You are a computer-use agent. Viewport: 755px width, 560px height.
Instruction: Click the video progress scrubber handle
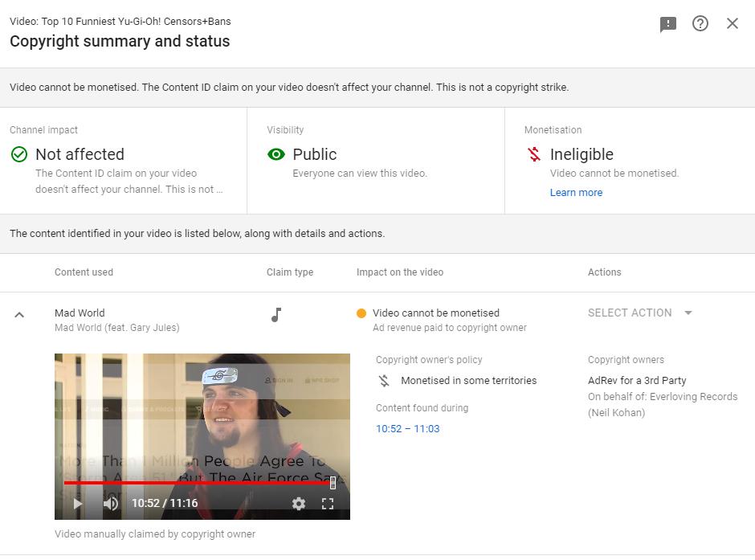[x=333, y=483]
